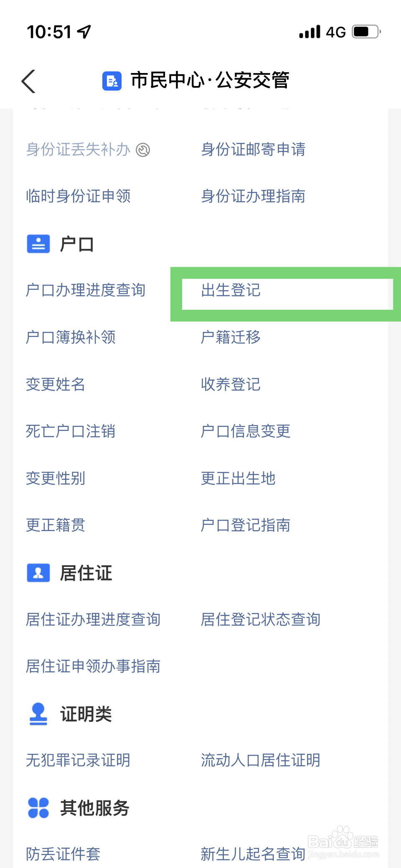The height and width of the screenshot is (868, 401).
Task: Tap the 证明类 stamp icon
Action: coord(38,714)
